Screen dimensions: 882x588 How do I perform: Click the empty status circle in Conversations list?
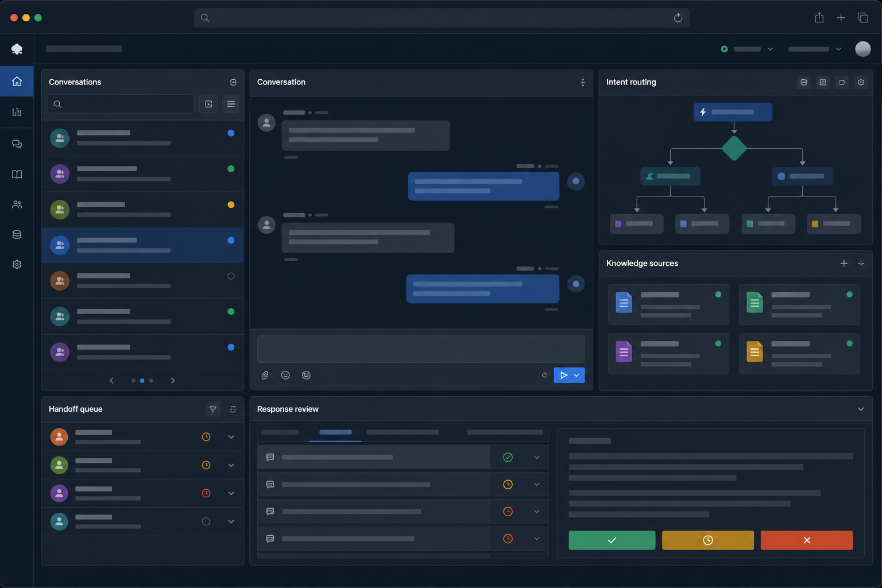pyautogui.click(x=231, y=276)
